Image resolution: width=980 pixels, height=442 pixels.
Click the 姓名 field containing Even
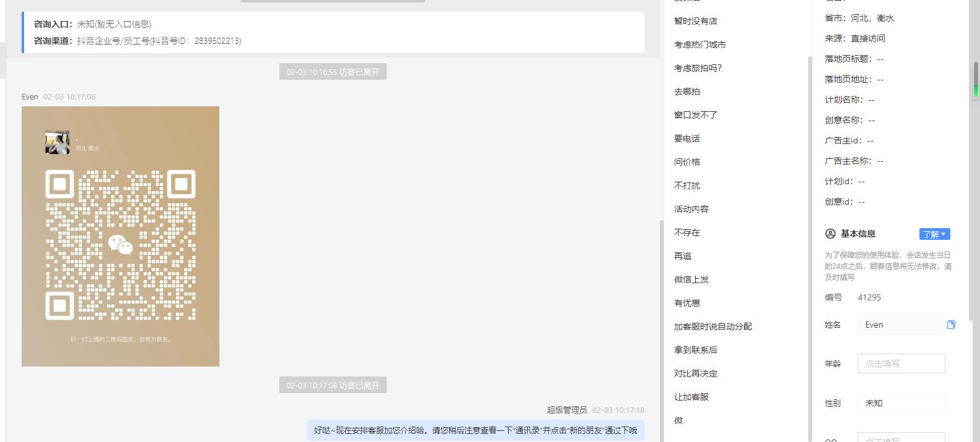click(901, 325)
